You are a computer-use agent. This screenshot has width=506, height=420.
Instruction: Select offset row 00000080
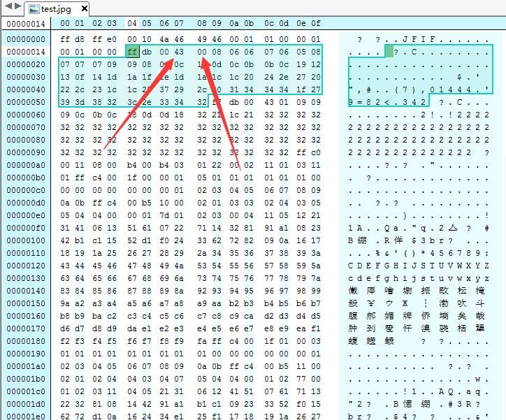click(26, 140)
